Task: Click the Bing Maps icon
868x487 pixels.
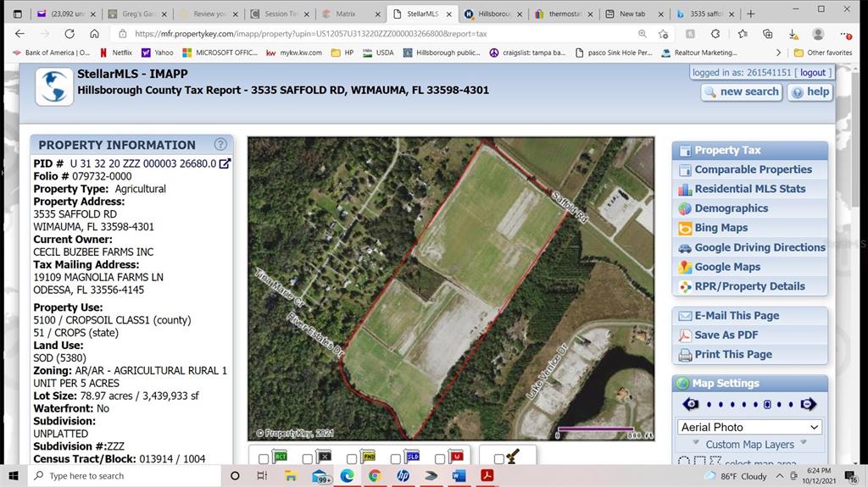Action: tap(686, 228)
